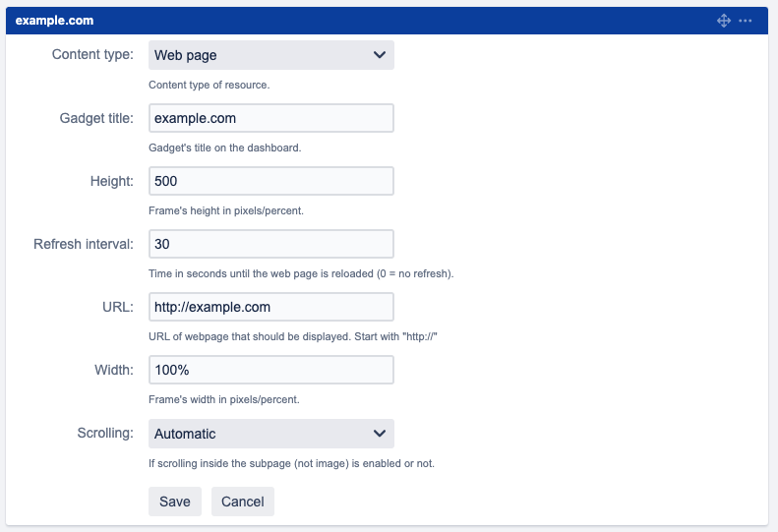This screenshot has height=532, width=778.
Task: Click the "Scrolling:" field label
Action: click(x=105, y=434)
